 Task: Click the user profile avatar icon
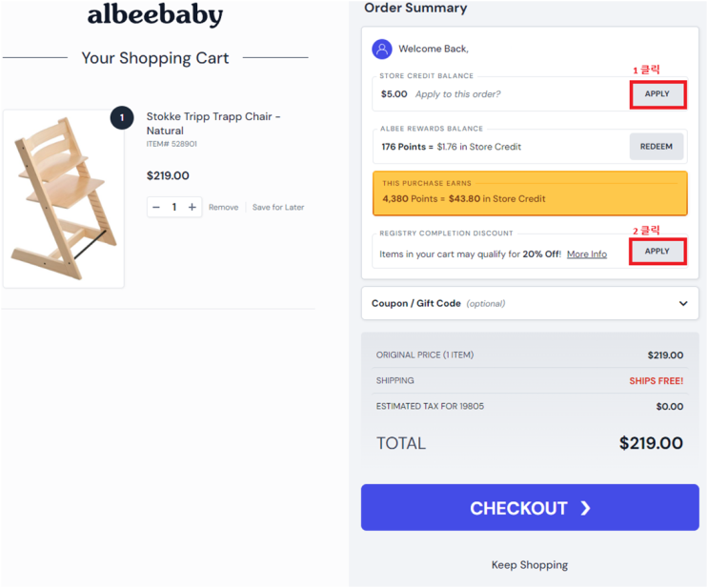point(383,49)
